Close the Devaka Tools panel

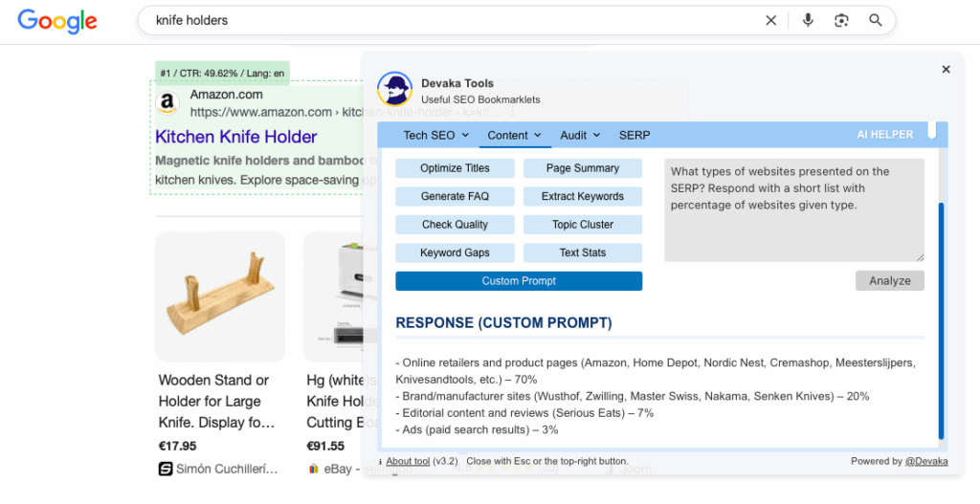click(x=946, y=69)
